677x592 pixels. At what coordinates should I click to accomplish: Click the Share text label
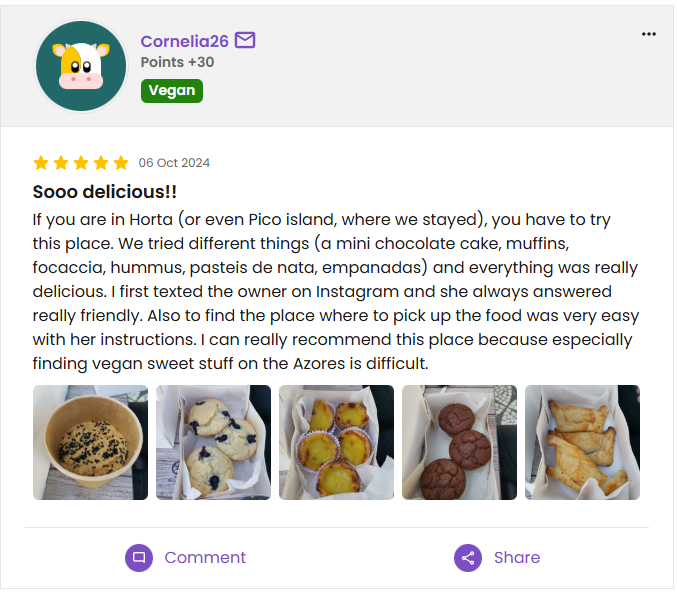coord(517,558)
